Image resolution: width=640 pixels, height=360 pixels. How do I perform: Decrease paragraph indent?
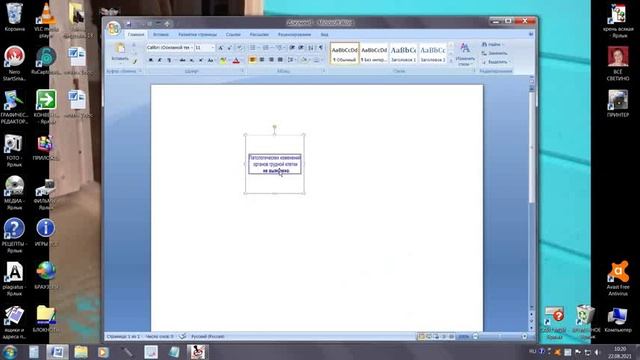click(292, 48)
